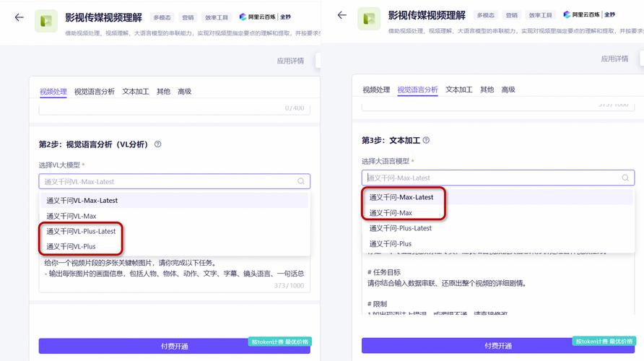This screenshot has width=644, height=361.
Task: Select 通义千问VL-Max option
Action: coord(174,216)
